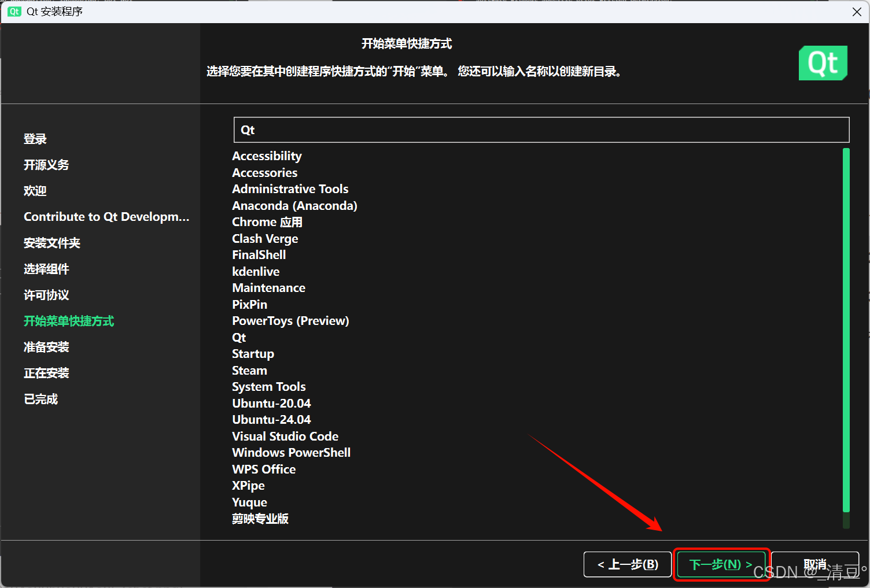Select PowerToys (Preview) entry
Viewport: 870px width, 588px height.
click(290, 321)
